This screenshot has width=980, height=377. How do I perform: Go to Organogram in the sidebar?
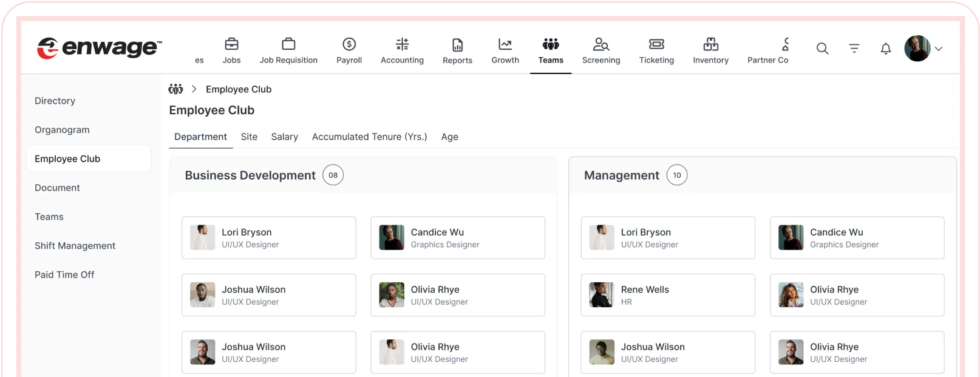(x=62, y=130)
